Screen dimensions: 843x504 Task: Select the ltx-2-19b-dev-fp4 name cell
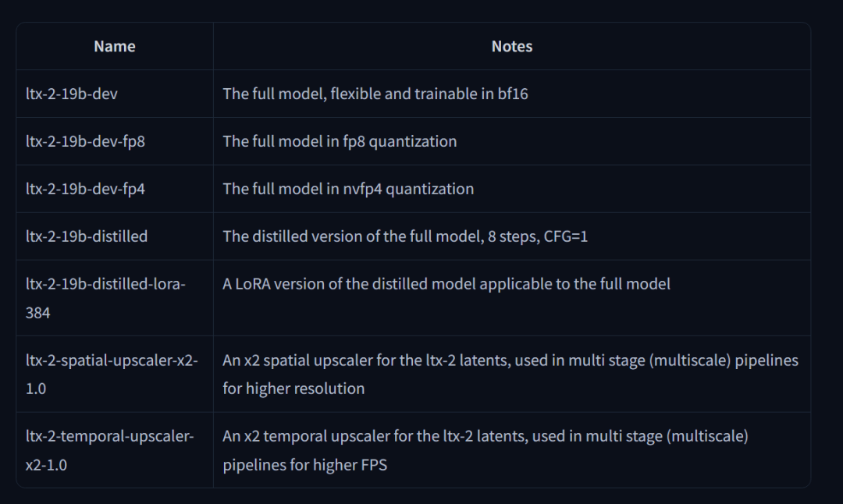click(x=85, y=189)
